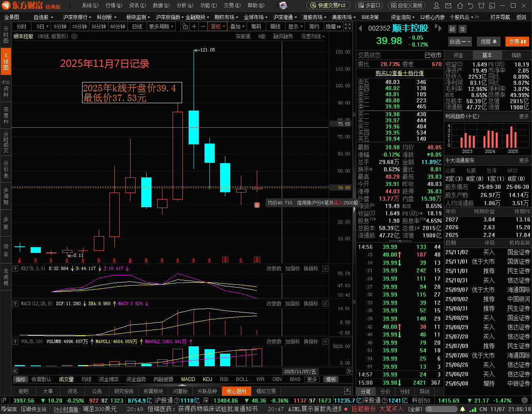Click the orange 交易 button
532x414 pixels.
tap(517, 42)
